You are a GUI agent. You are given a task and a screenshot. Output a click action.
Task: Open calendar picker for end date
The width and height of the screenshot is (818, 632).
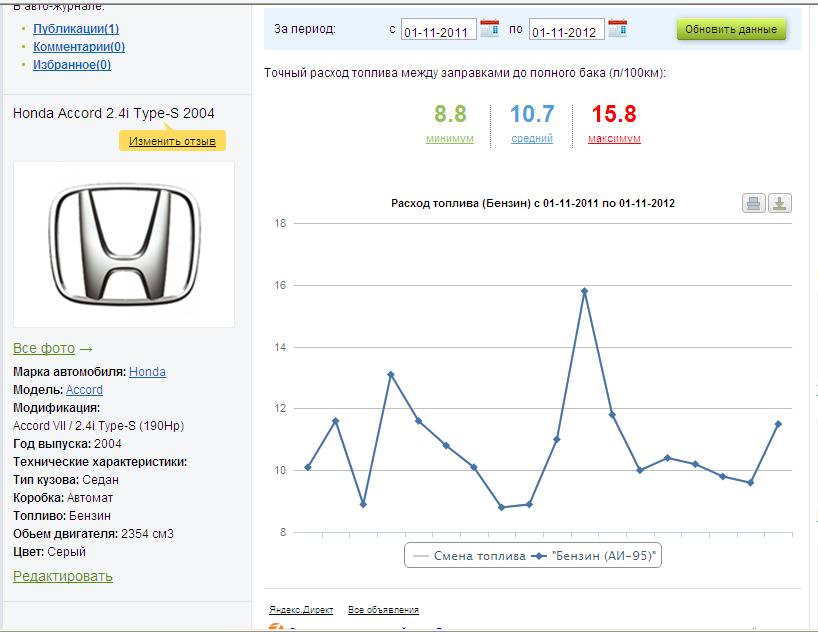pos(617,28)
